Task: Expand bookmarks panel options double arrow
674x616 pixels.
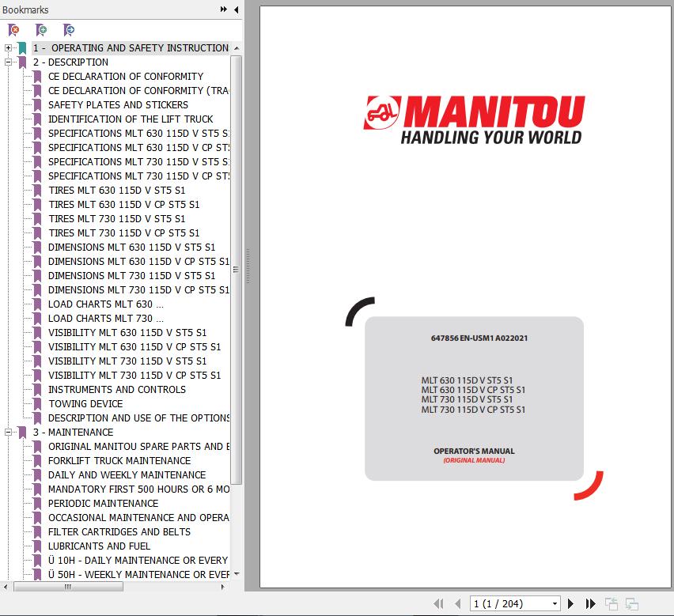Action: tap(224, 9)
